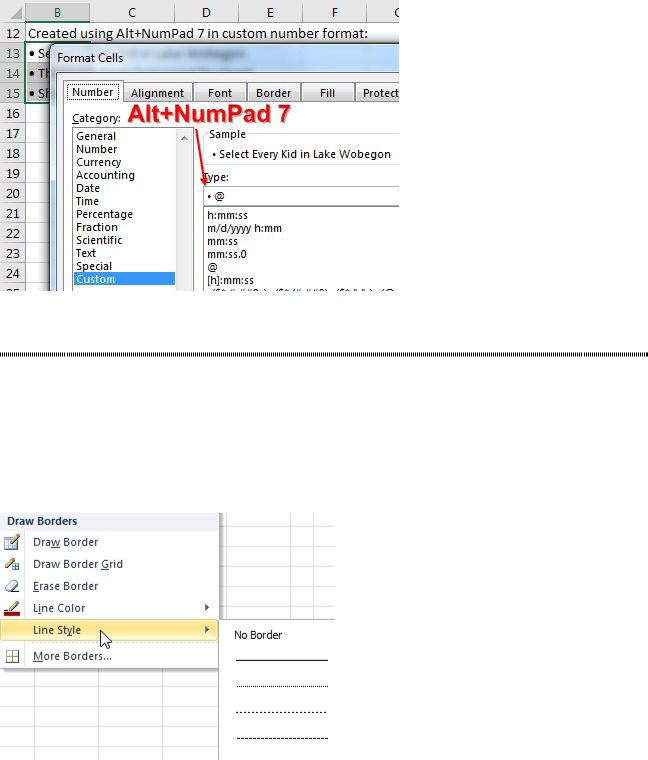This screenshot has width=648, height=760.
Task: Switch to the Protection tab
Action: (378, 93)
